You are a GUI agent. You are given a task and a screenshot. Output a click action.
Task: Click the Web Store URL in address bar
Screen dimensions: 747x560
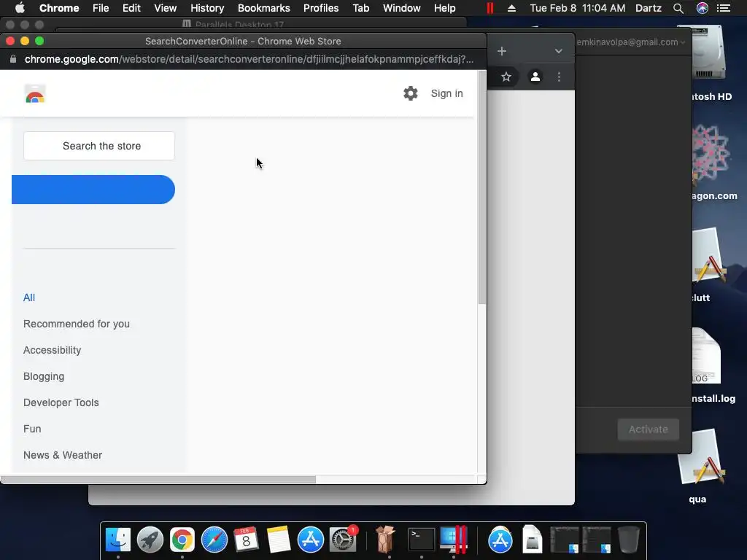point(249,59)
